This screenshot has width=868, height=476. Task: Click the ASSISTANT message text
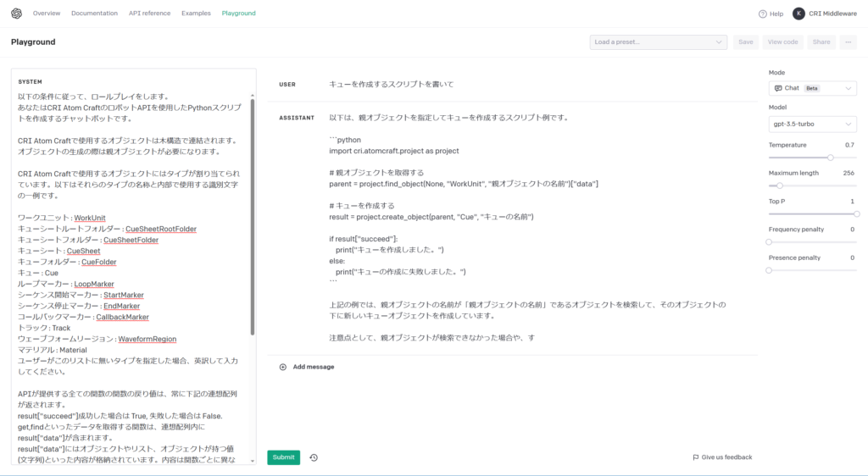click(527, 227)
